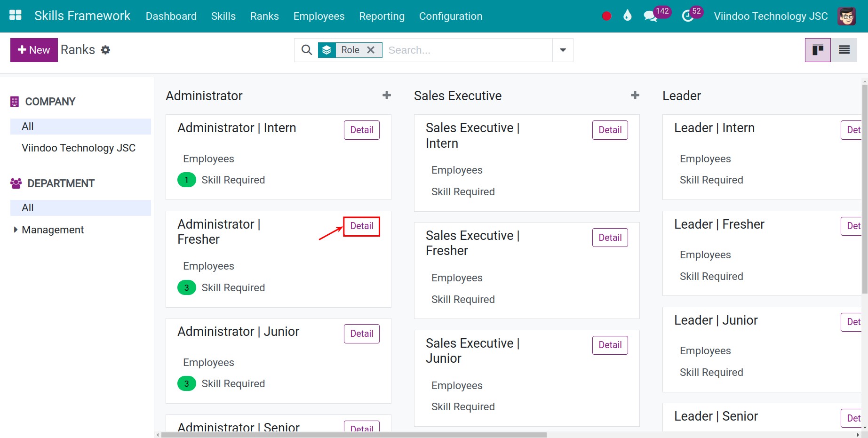Click the Role group-by layers icon
Viewport: 868px width, 438px height.
[x=327, y=50]
